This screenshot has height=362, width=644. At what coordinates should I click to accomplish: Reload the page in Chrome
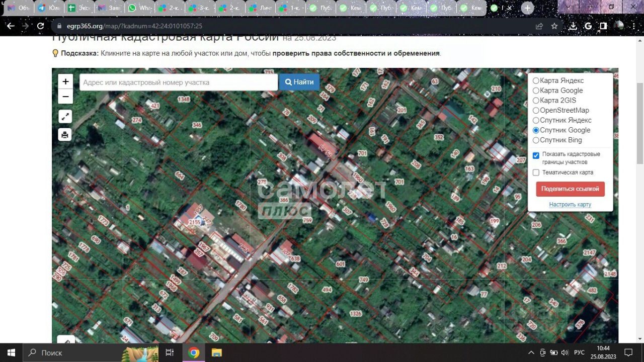tap(41, 26)
